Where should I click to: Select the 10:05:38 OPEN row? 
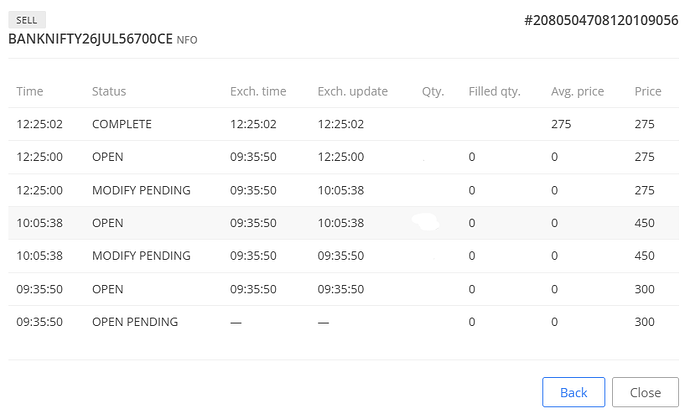tap(343, 223)
